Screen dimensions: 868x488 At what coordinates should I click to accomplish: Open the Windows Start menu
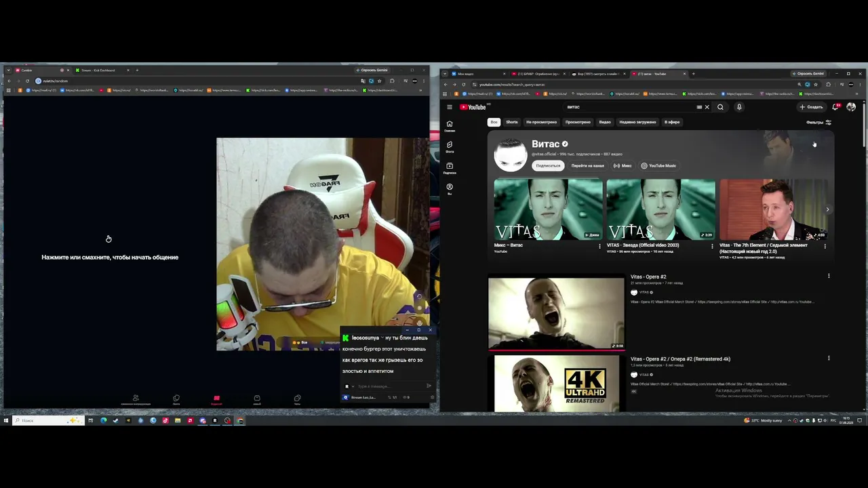(6, 420)
